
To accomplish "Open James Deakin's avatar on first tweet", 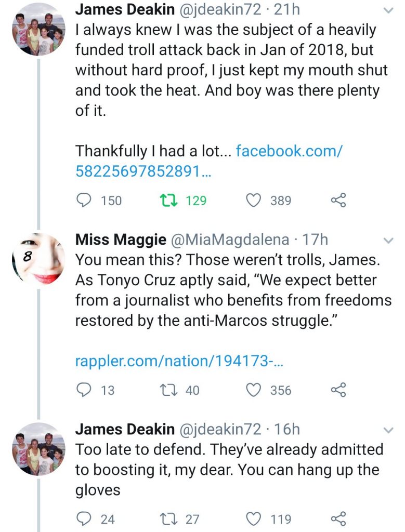I will (39, 31).
